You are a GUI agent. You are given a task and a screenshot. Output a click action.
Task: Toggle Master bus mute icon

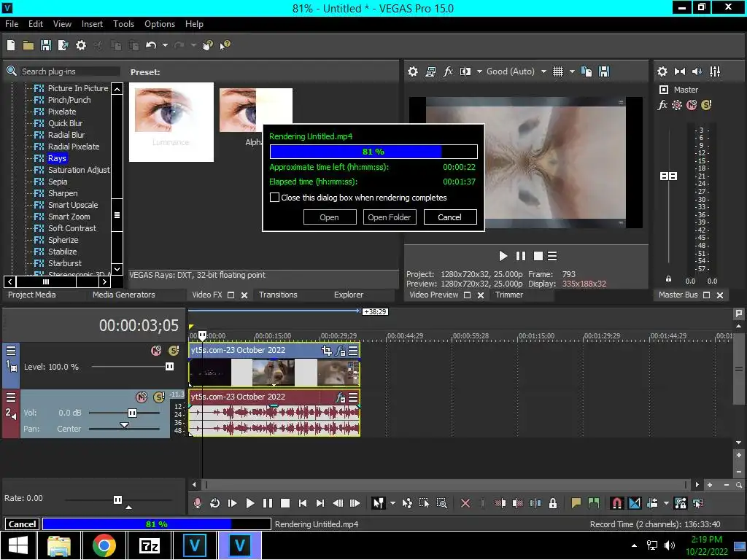pos(692,105)
